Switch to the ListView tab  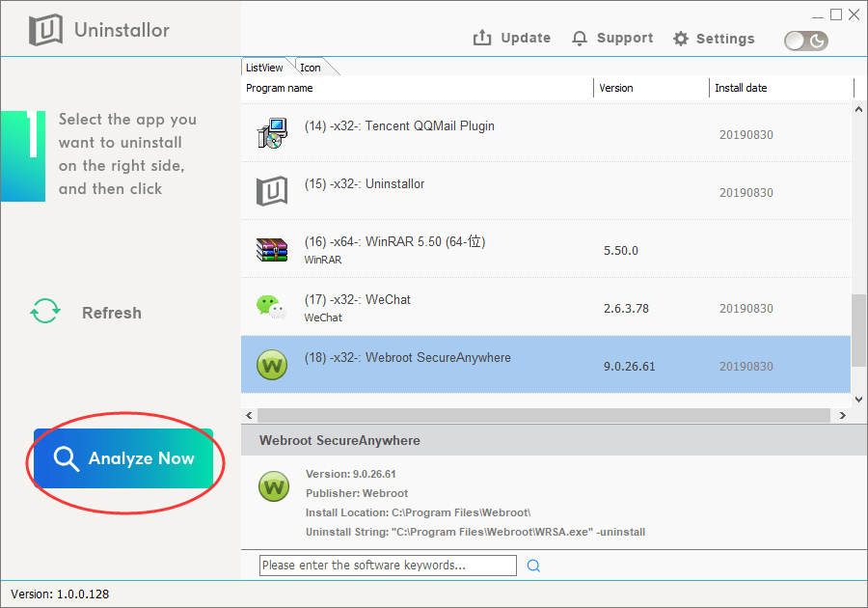pyautogui.click(x=264, y=67)
